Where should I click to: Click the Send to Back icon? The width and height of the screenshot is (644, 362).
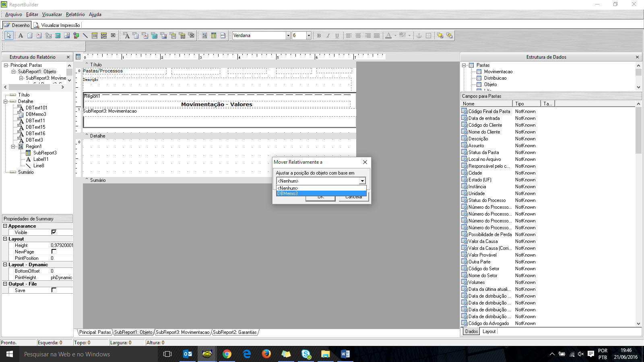[x=449, y=35]
